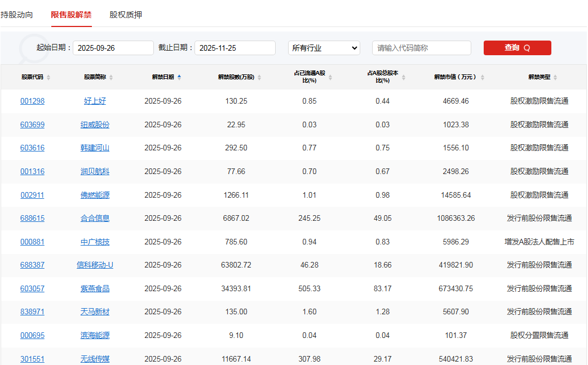The image size is (588, 365).
Task: Select 增发A股法人配售上市 type cell
Action: [540, 242]
